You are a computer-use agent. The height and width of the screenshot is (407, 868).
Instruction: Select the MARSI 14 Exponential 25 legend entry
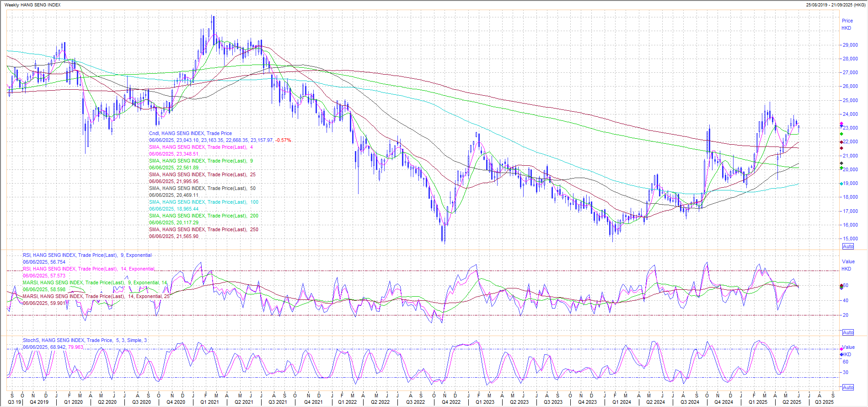(96, 296)
